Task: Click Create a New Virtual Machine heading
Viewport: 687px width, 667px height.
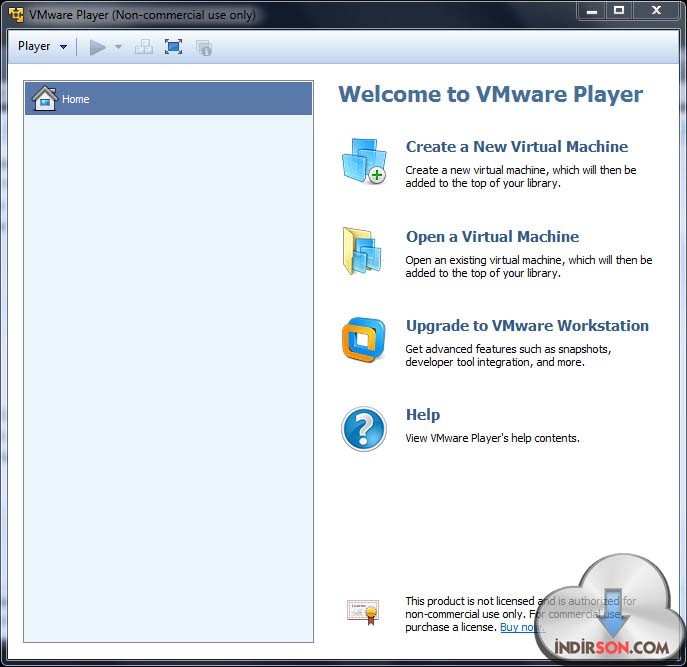Action: 517,146
